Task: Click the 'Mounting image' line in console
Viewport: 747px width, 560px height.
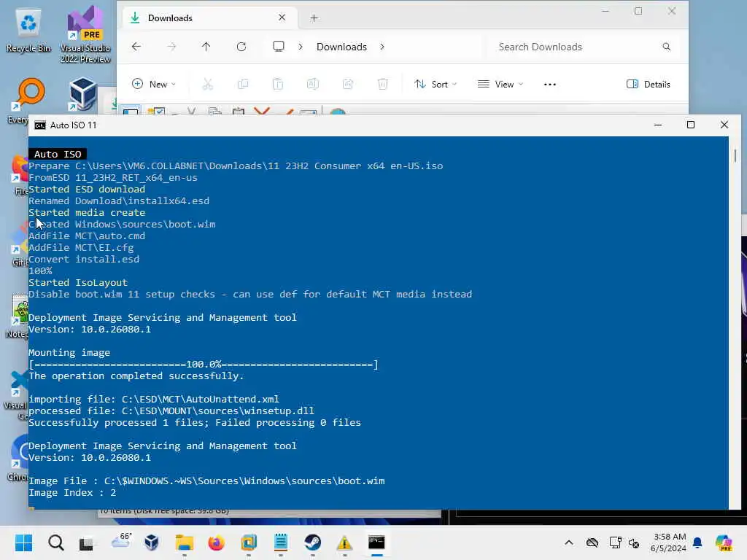Action: (69, 353)
